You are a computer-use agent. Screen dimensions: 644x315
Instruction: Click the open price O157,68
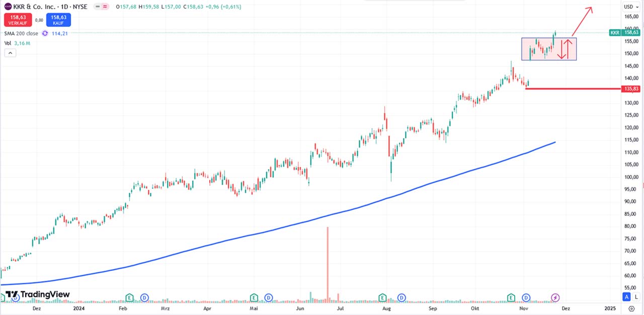[127, 7]
